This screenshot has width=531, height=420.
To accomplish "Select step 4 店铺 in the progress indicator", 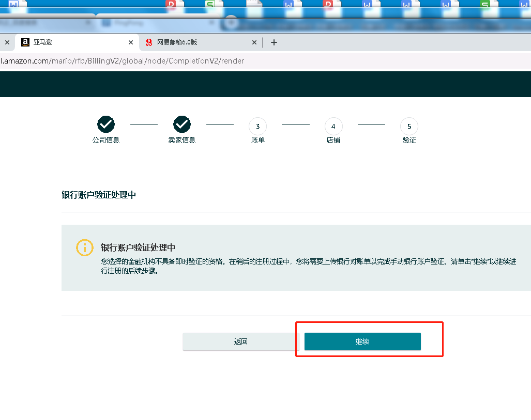I will click(333, 126).
